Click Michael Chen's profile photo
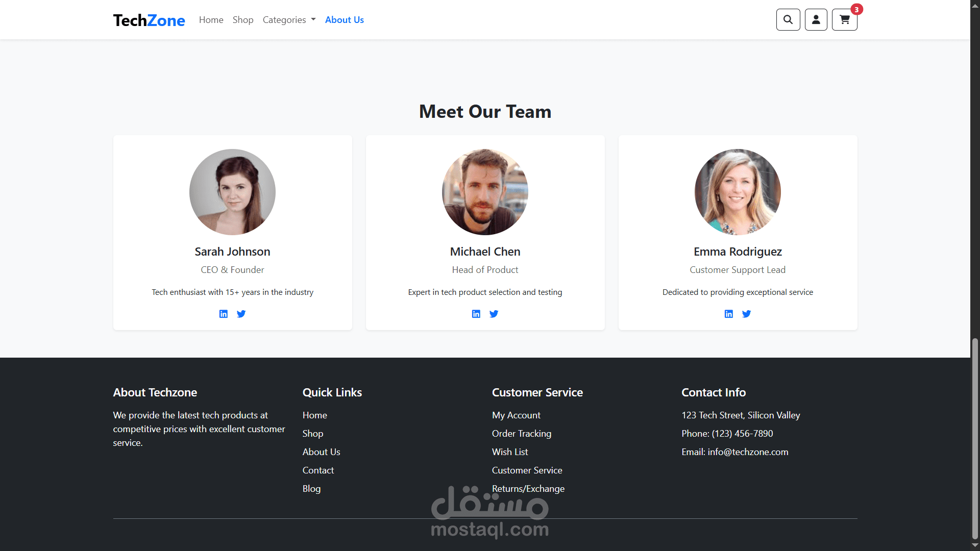 click(x=485, y=192)
